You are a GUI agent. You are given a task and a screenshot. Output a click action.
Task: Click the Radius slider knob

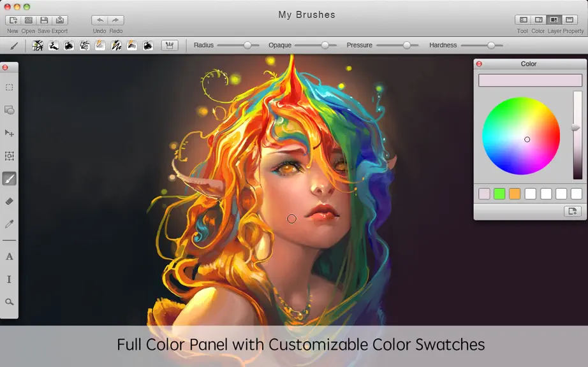247,45
